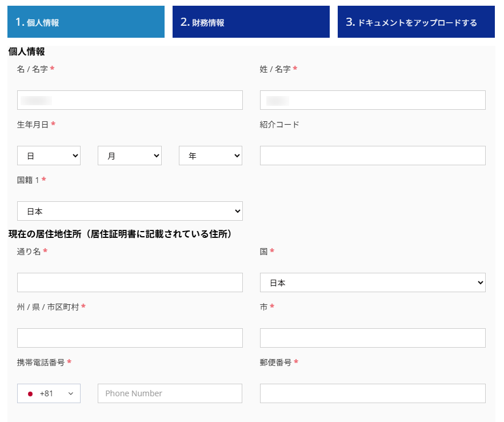The height and width of the screenshot is (422, 504).
Task: Focus the 郵便番号 postal code field
Action: 373,393
